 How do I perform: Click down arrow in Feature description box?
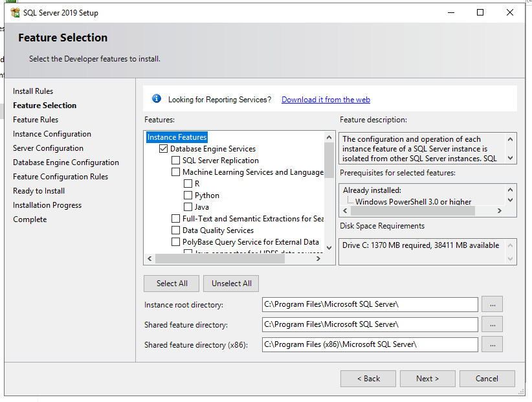(510, 158)
